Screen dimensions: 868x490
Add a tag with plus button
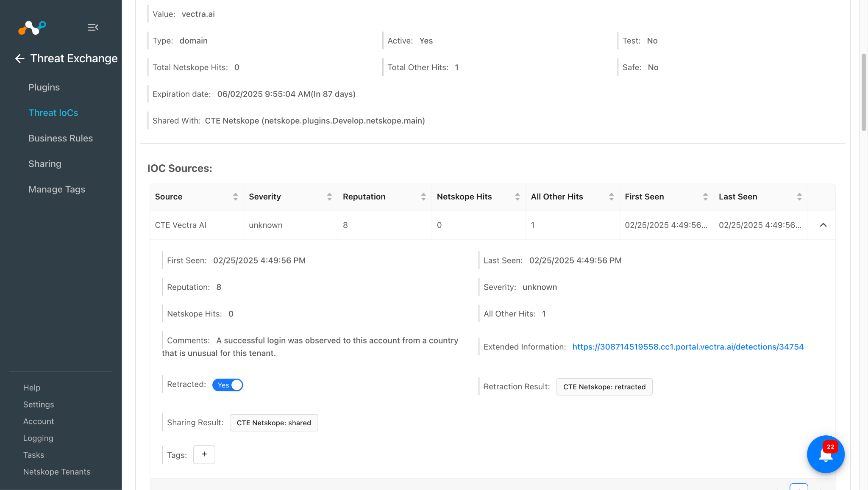coord(204,454)
